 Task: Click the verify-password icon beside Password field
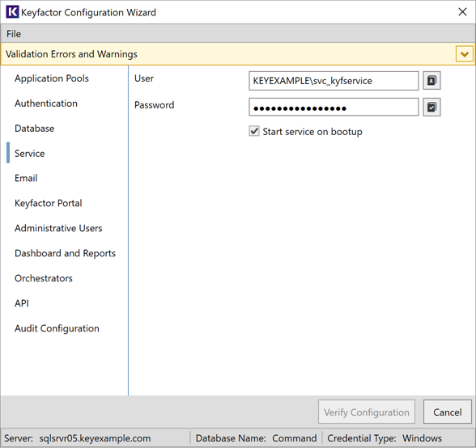pyautogui.click(x=431, y=107)
